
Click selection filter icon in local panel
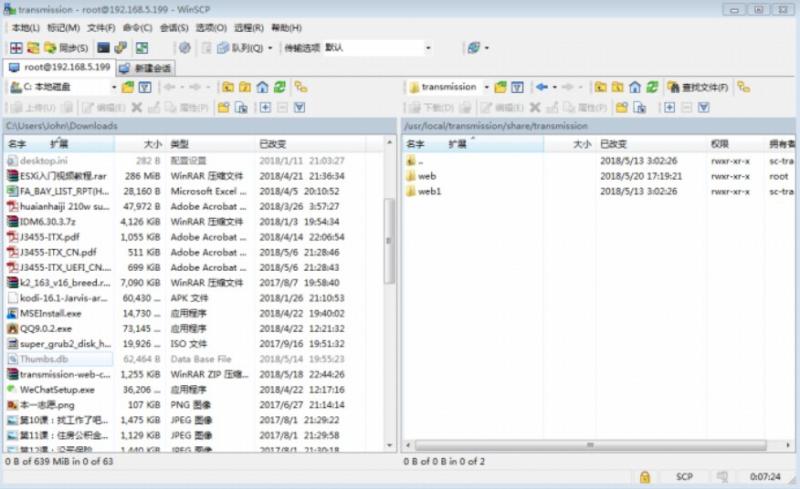[299, 107]
